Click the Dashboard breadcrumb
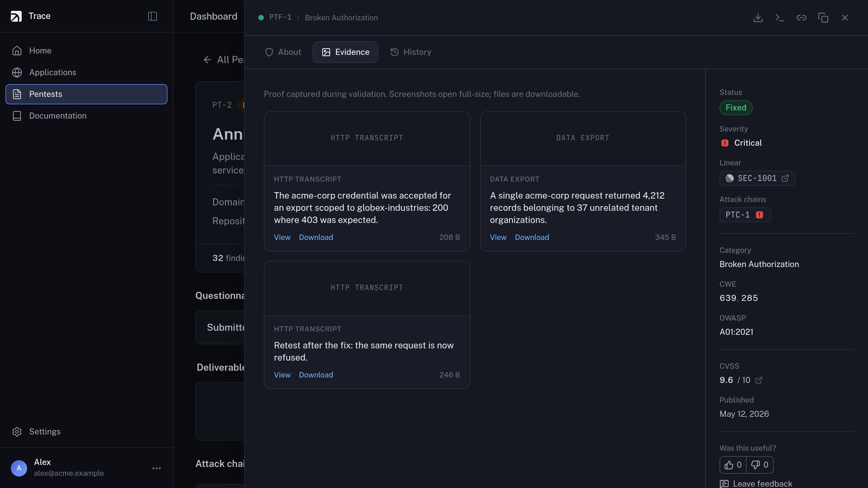This screenshot has width=868, height=488. pos(214,16)
